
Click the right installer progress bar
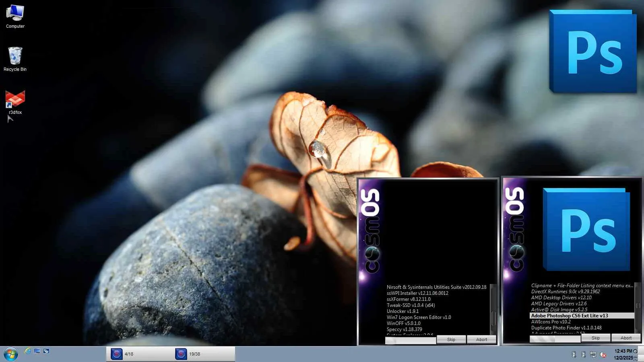[555, 339]
